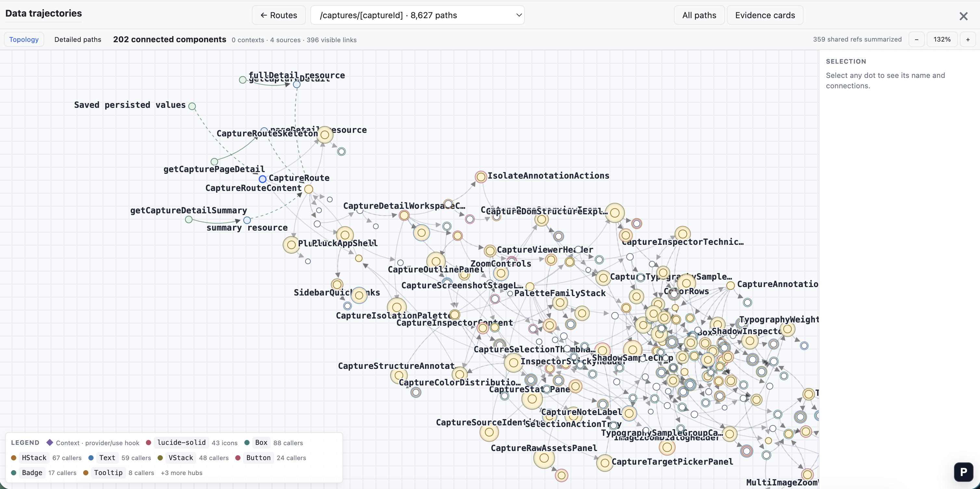Screen dimensions: 980x489
Task: Close the Data trajectories panel
Action: [x=963, y=16]
